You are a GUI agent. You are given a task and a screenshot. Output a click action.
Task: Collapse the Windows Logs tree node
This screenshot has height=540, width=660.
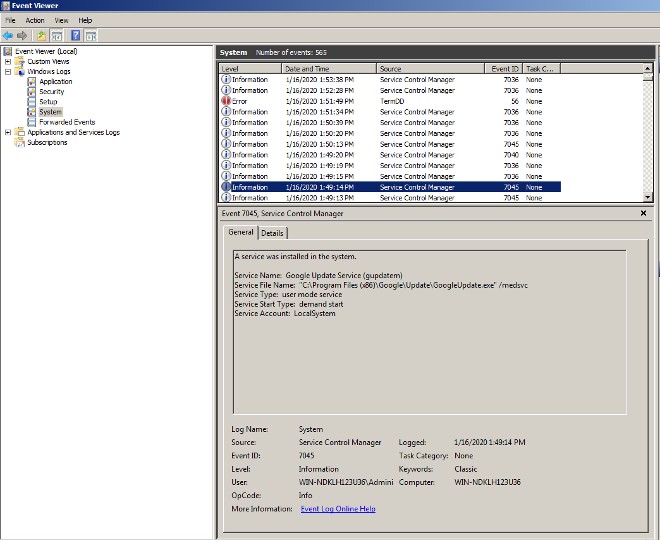pos(8,71)
